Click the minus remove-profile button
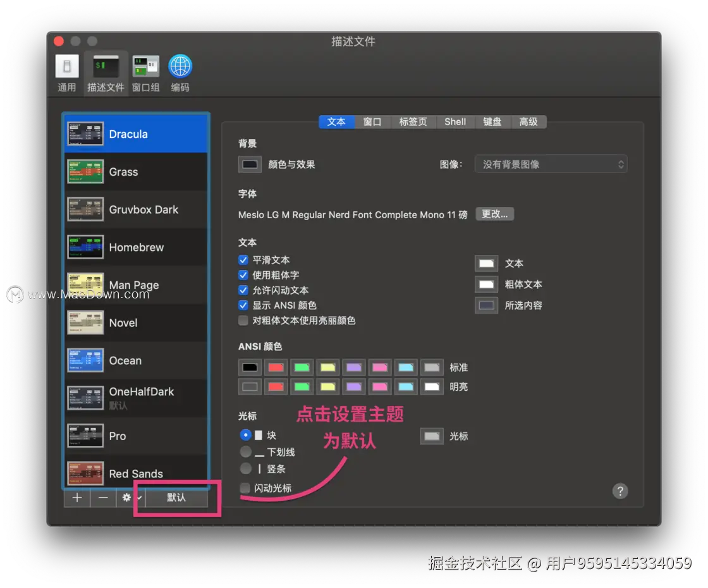This screenshot has height=588, width=708. 103,497
